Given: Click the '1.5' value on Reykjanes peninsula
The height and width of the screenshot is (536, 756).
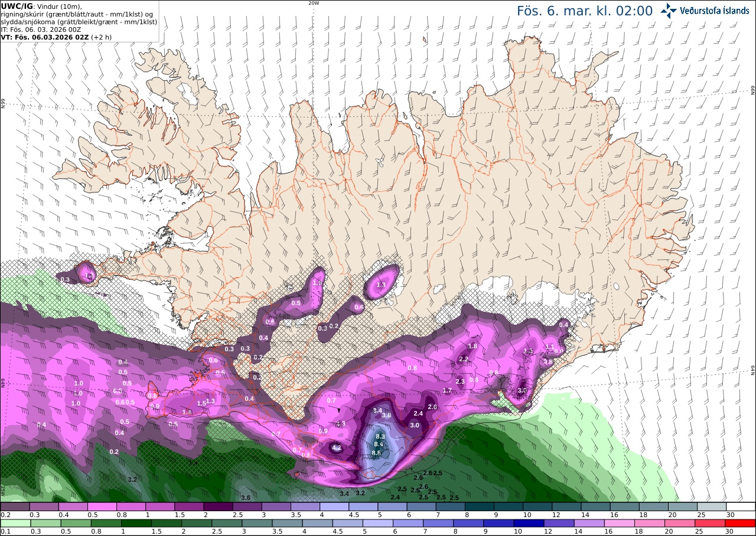Looking at the screenshot, I should (201, 403).
